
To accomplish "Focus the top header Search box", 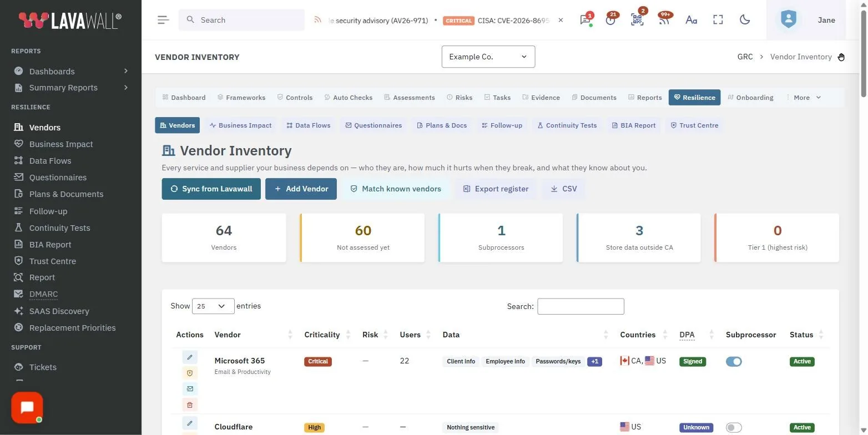I will click(241, 20).
